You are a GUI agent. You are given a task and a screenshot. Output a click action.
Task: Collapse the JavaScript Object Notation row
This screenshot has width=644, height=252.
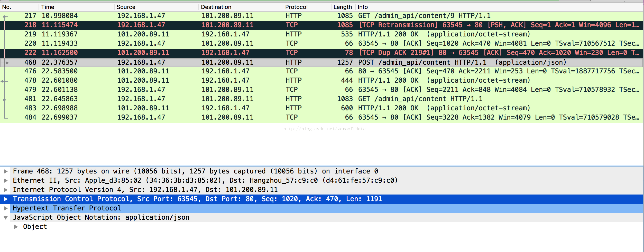(6, 218)
